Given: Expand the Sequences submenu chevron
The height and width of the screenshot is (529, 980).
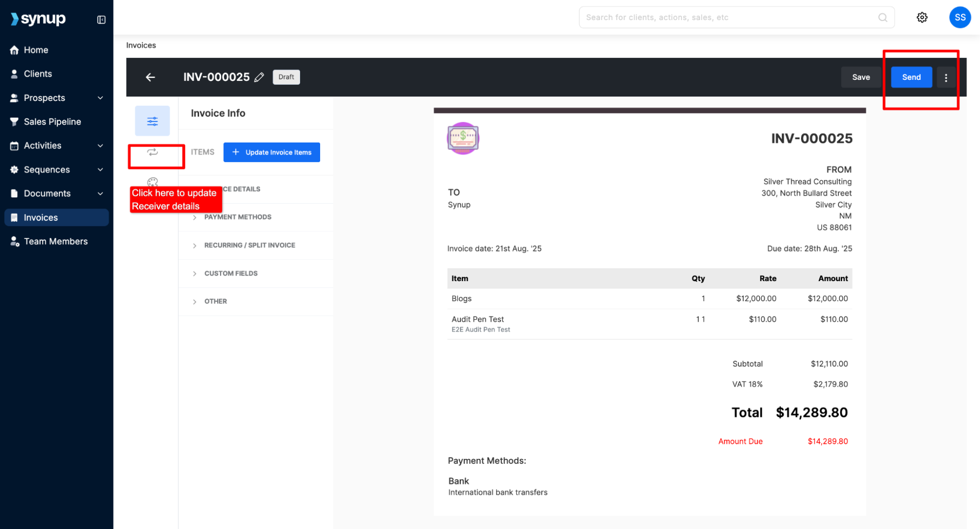Looking at the screenshot, I should (101, 170).
